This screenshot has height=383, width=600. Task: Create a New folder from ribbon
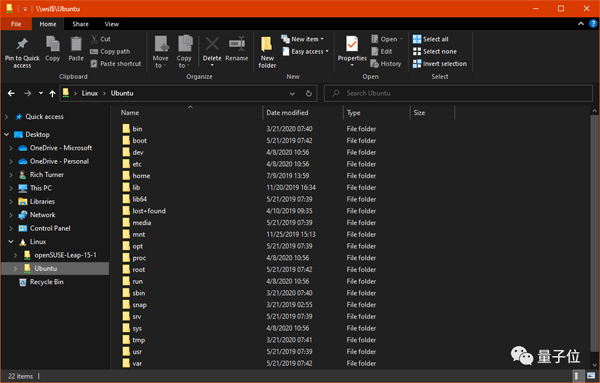(x=267, y=52)
